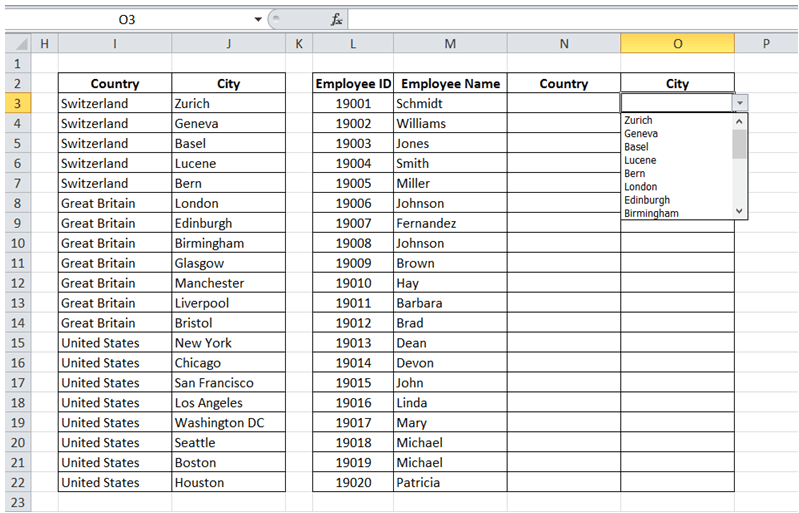Choose Zurich from the dropdown list

tap(638, 120)
